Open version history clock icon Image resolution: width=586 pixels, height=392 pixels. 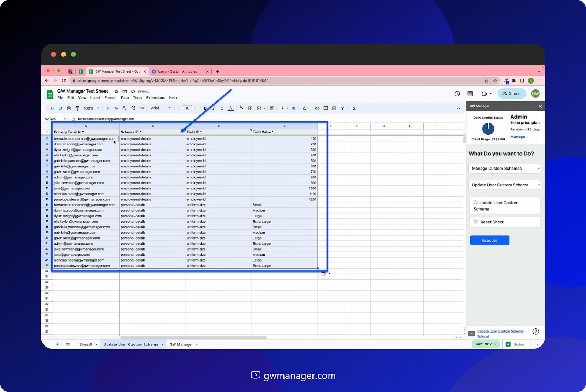click(457, 94)
